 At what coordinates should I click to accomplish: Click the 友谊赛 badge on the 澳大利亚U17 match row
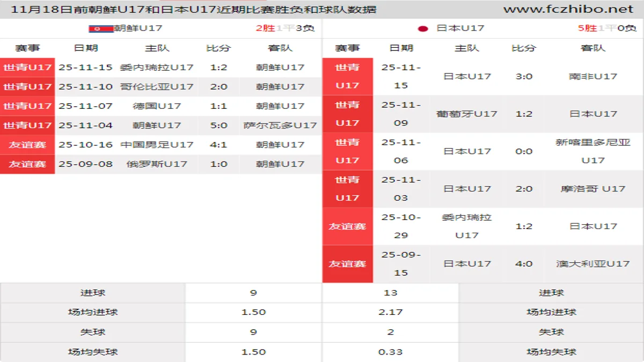tap(347, 264)
